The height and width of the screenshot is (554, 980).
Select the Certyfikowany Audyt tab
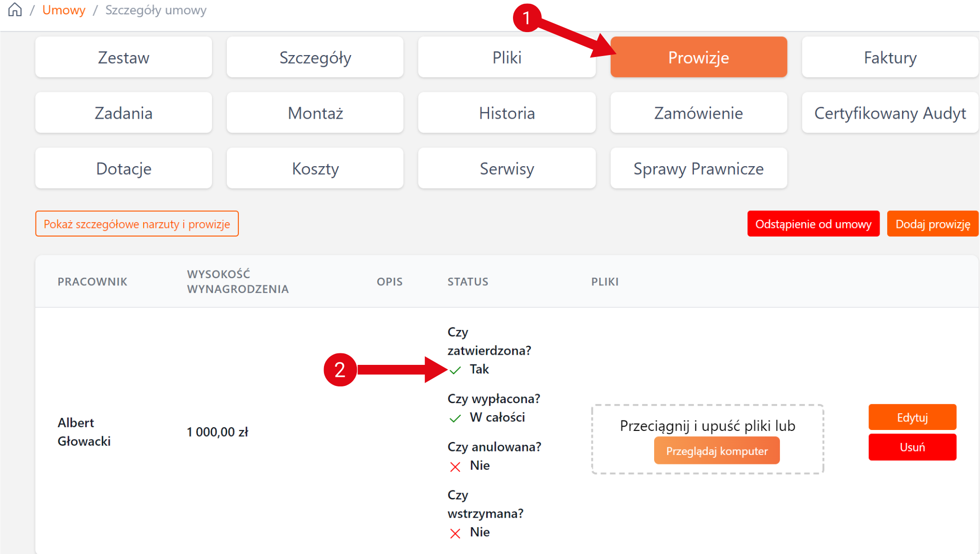(x=890, y=113)
